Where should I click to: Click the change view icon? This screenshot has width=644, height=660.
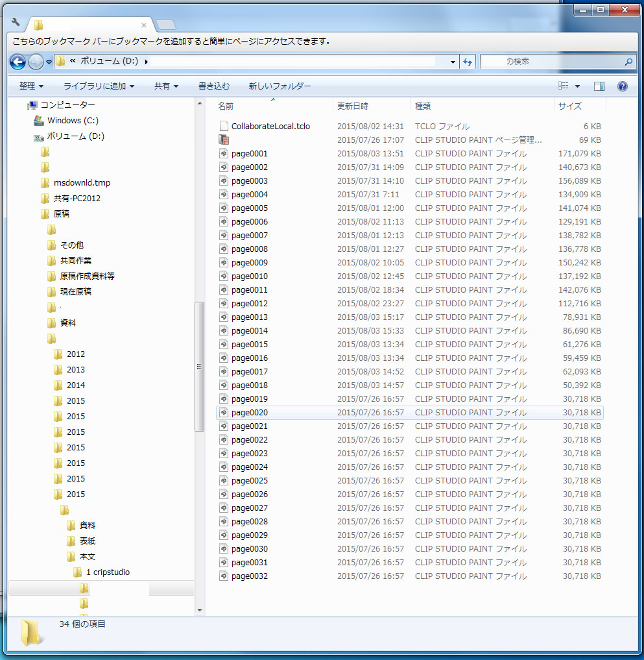(563, 86)
